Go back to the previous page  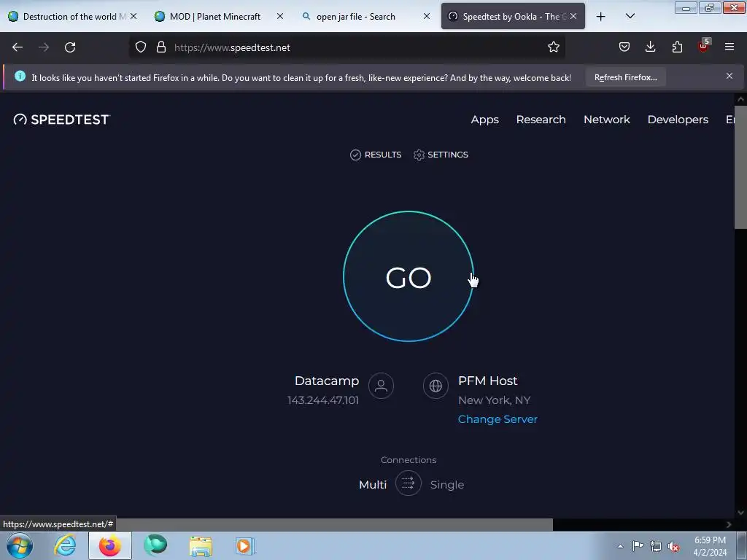(x=18, y=47)
